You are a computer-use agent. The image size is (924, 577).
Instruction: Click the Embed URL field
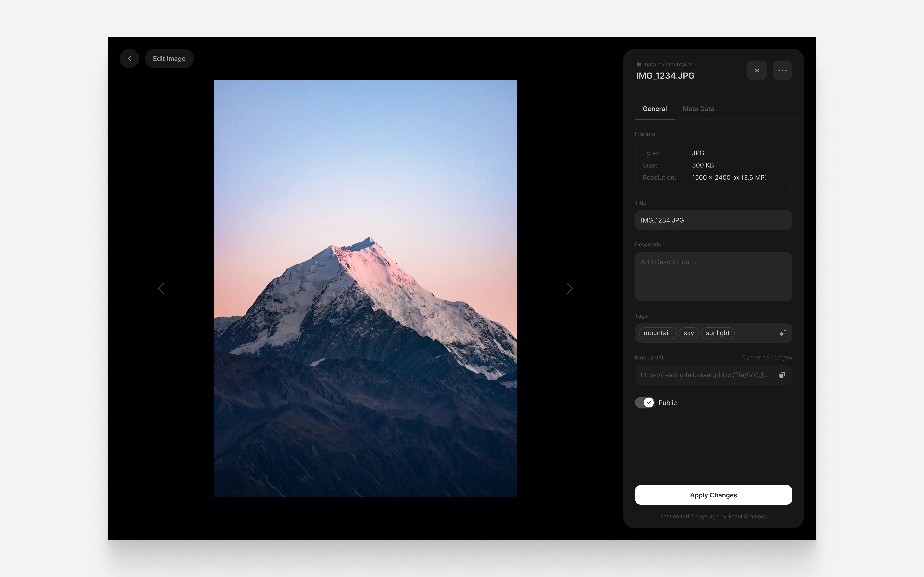[x=705, y=375]
